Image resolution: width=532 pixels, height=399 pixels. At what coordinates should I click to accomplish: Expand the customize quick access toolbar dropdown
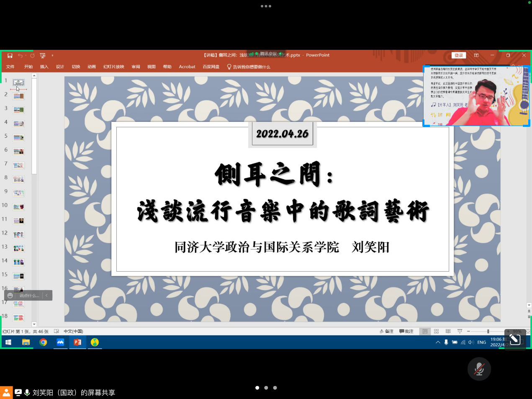coord(52,55)
